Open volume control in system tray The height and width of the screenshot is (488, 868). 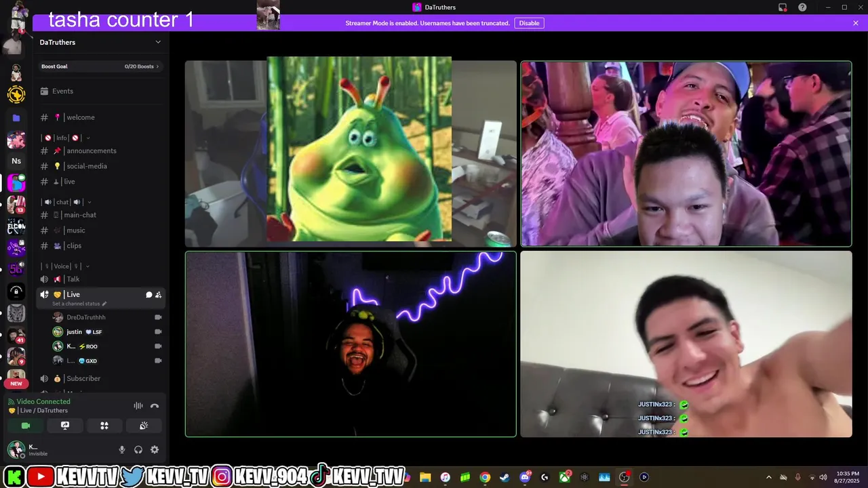click(x=823, y=477)
